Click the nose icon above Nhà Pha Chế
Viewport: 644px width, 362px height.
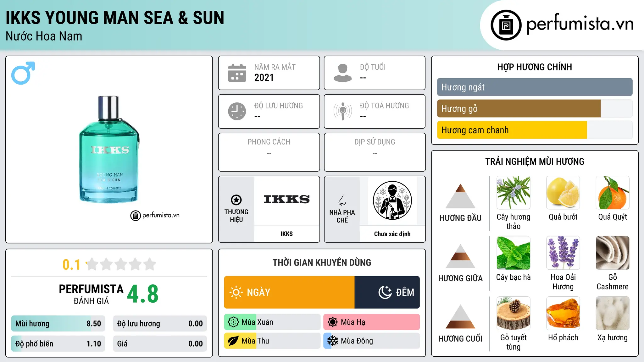[342, 200]
